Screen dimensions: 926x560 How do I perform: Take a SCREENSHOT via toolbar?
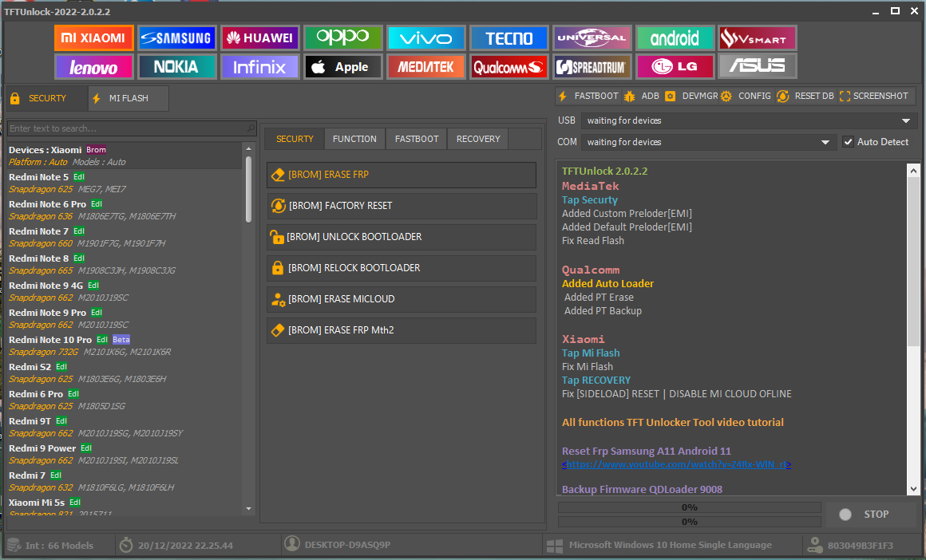[x=873, y=96]
